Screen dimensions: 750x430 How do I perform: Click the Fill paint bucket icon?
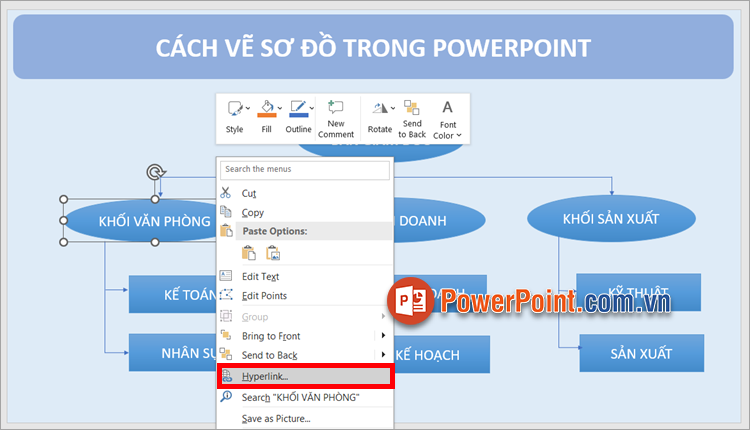coord(266,109)
